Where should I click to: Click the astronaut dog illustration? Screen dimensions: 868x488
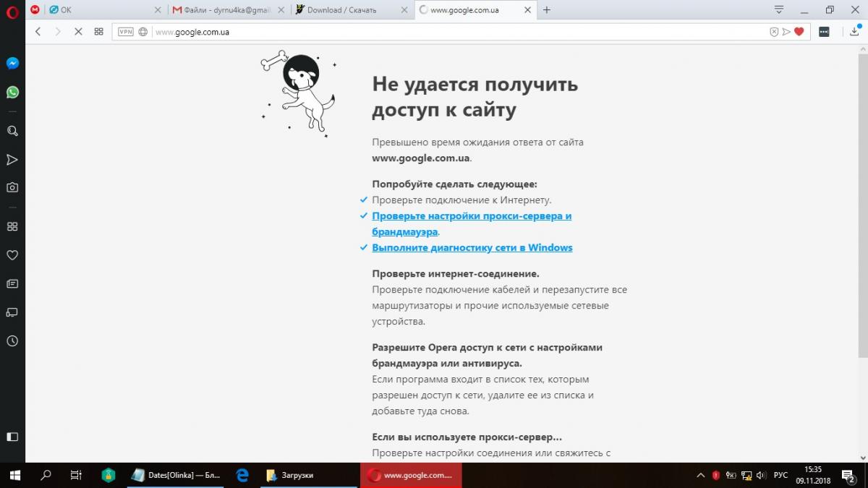pos(298,93)
